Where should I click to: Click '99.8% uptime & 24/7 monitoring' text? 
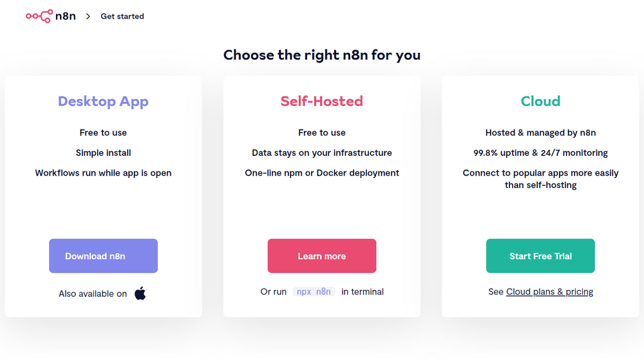click(x=540, y=153)
